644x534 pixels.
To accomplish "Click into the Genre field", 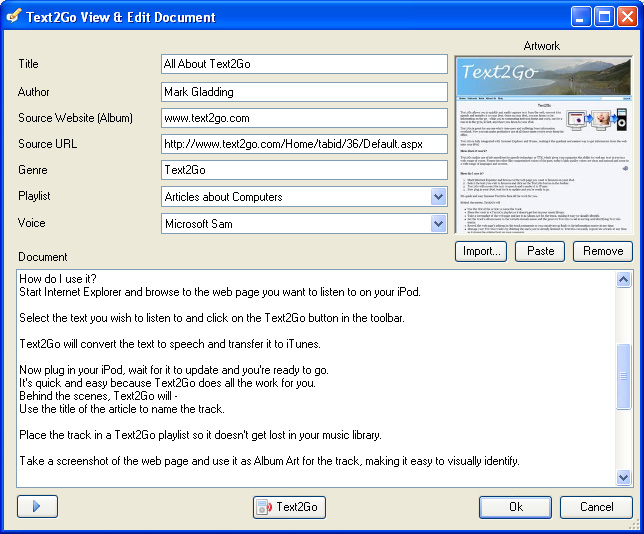I will pos(304,170).
